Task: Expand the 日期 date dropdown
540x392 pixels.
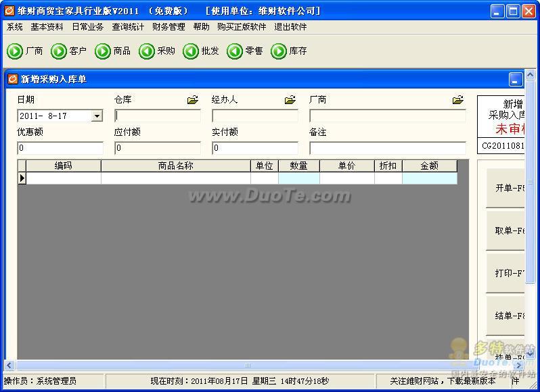Action: click(x=97, y=116)
